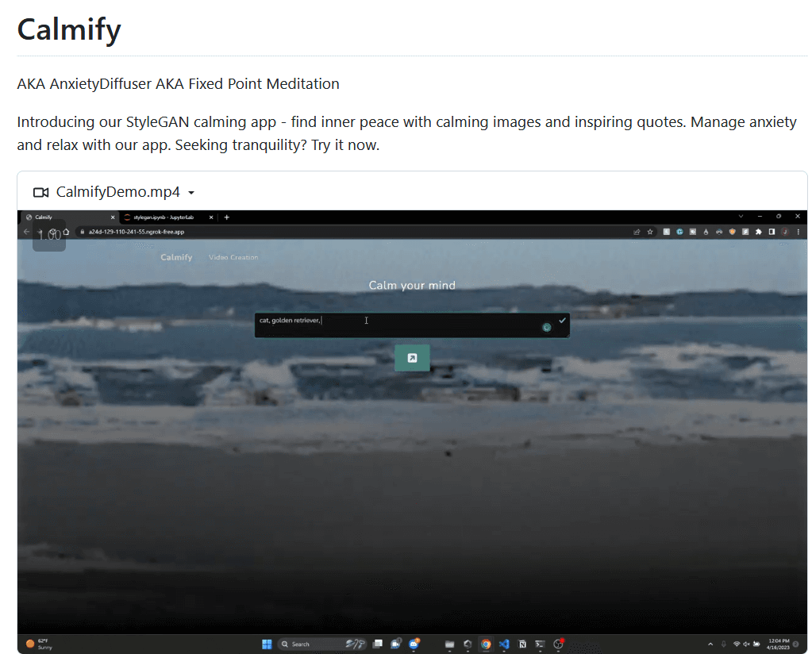Screen dimensions: 812x654
Task: Toggle the checkmark at the input's right edge
Action: (562, 320)
